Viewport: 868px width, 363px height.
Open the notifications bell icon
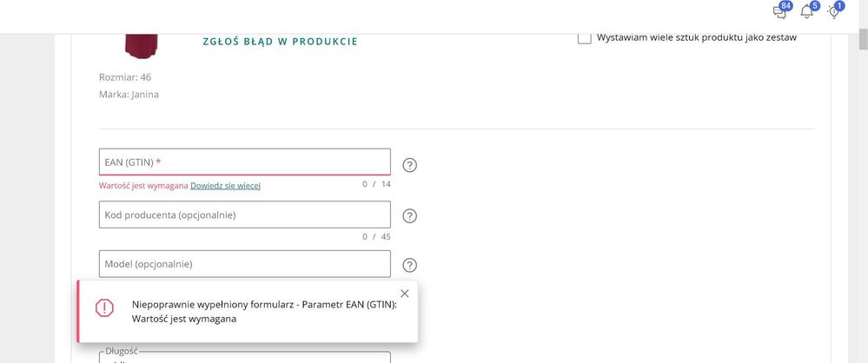[807, 11]
